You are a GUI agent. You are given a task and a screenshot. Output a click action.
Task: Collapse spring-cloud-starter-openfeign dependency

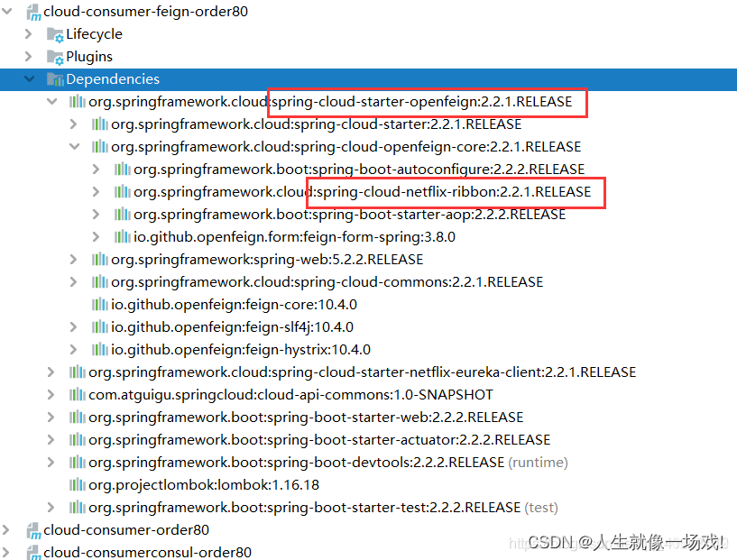[x=51, y=102]
